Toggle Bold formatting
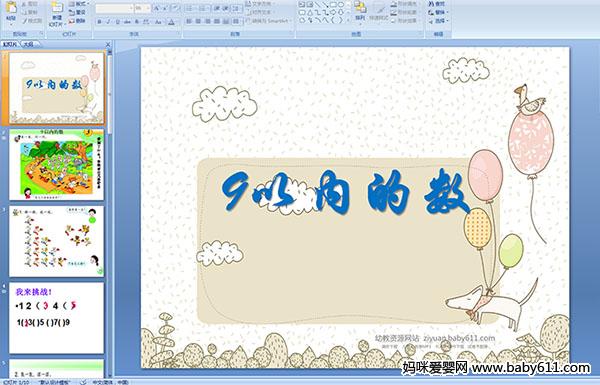 click(99, 22)
